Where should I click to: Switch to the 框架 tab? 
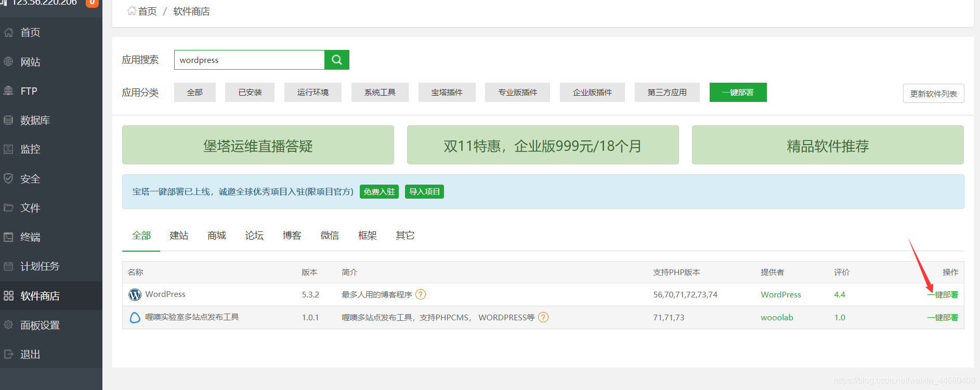[368, 236]
